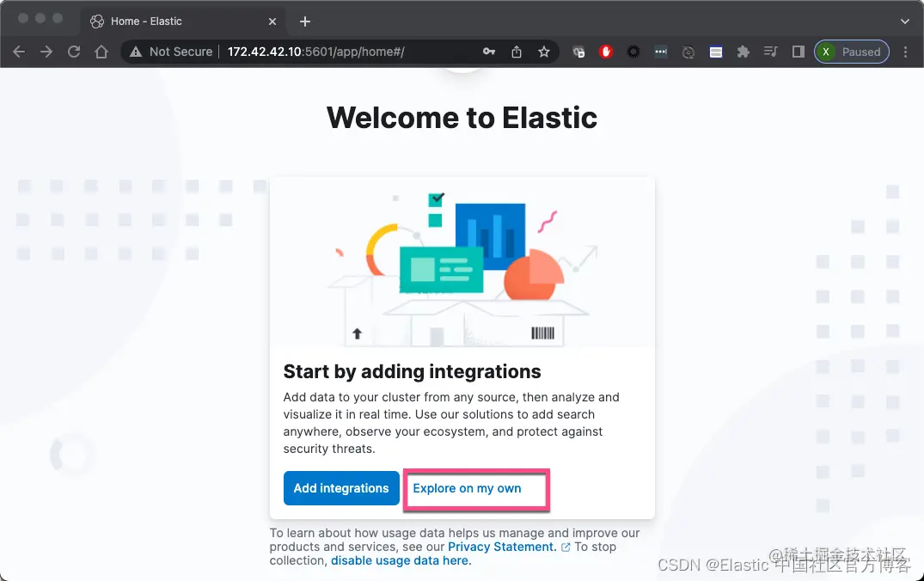The width and height of the screenshot is (924, 581).
Task: Open the red hand blocker extension
Action: 606,52
